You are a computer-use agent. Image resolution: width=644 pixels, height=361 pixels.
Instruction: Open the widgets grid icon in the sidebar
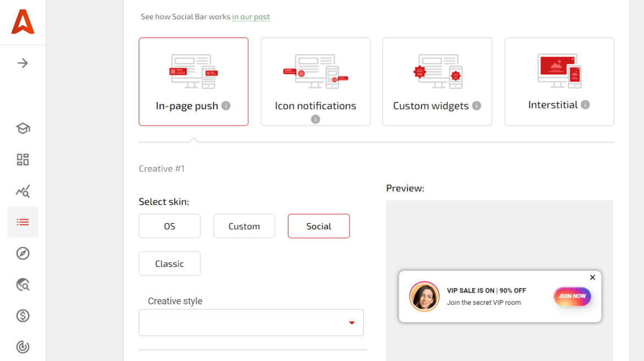click(x=23, y=159)
